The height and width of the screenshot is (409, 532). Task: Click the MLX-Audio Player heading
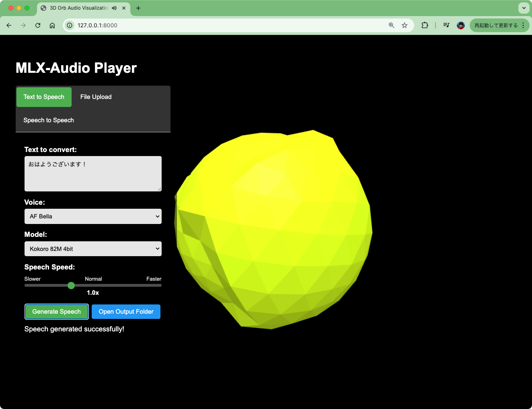[76, 68]
